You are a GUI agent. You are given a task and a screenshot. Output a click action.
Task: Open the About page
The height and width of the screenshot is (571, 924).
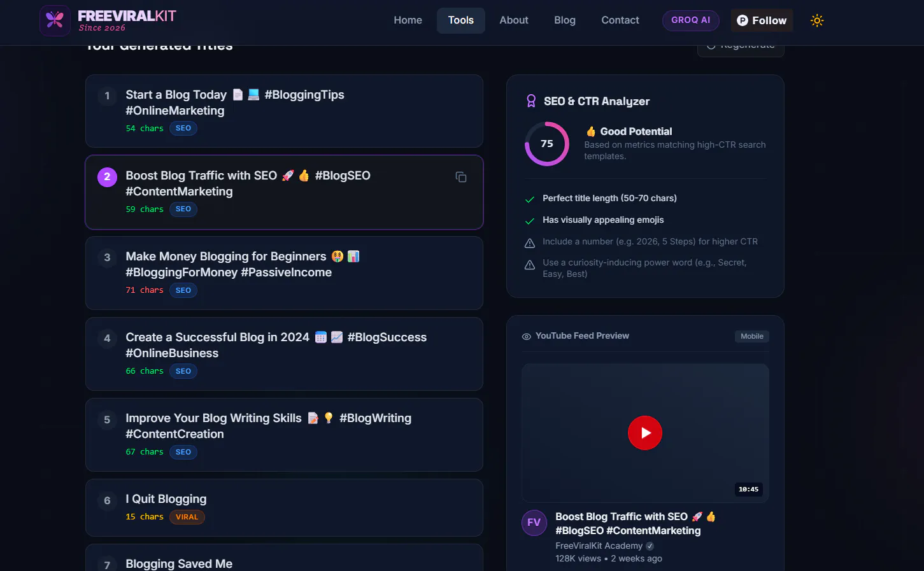514,20
